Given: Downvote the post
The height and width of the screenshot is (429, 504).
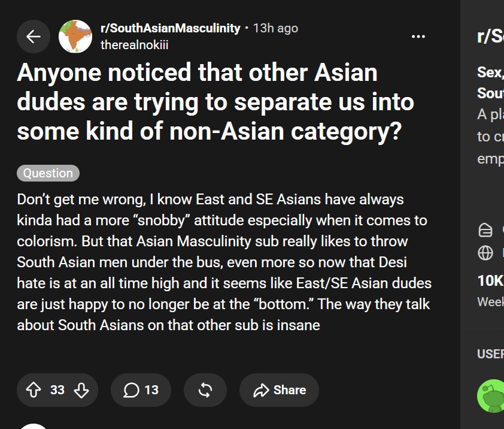Looking at the screenshot, I should coord(81,389).
